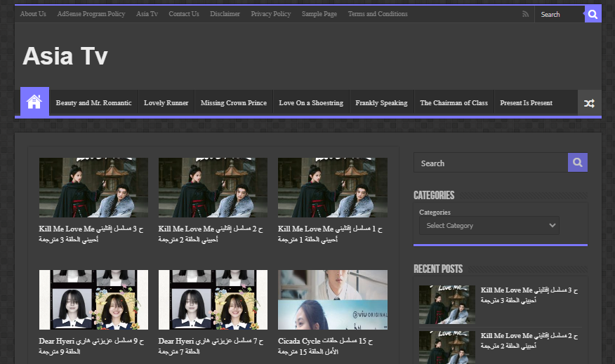Open Kill Me Love Me episode 3 thumbnail
This screenshot has width=615, height=364.
click(94, 188)
